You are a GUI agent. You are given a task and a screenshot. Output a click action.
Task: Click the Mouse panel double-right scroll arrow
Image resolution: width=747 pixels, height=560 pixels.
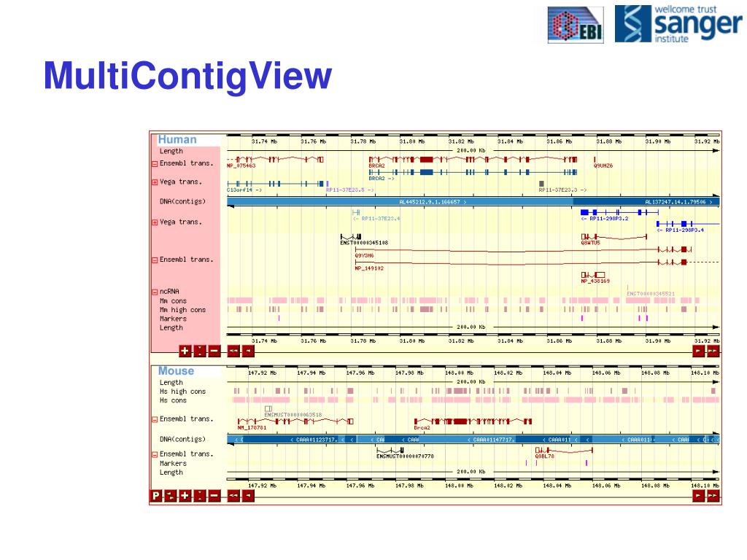[713, 496]
